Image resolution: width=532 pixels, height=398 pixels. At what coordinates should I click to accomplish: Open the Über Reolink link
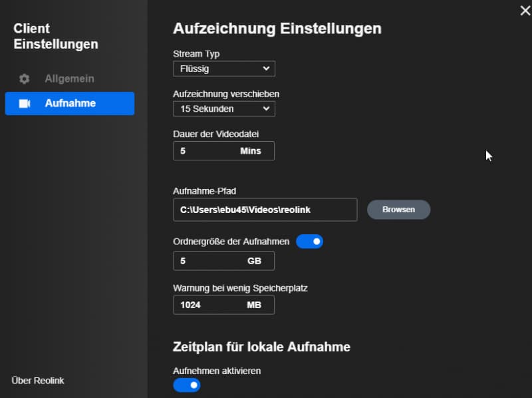pyautogui.click(x=38, y=381)
